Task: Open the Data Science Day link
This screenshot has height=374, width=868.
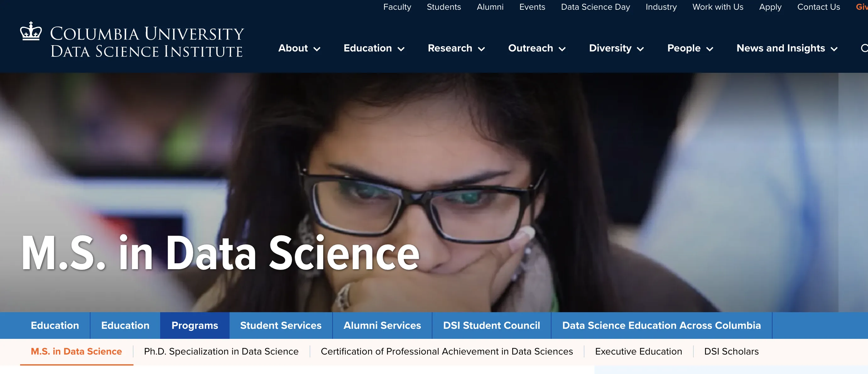Action: [595, 7]
